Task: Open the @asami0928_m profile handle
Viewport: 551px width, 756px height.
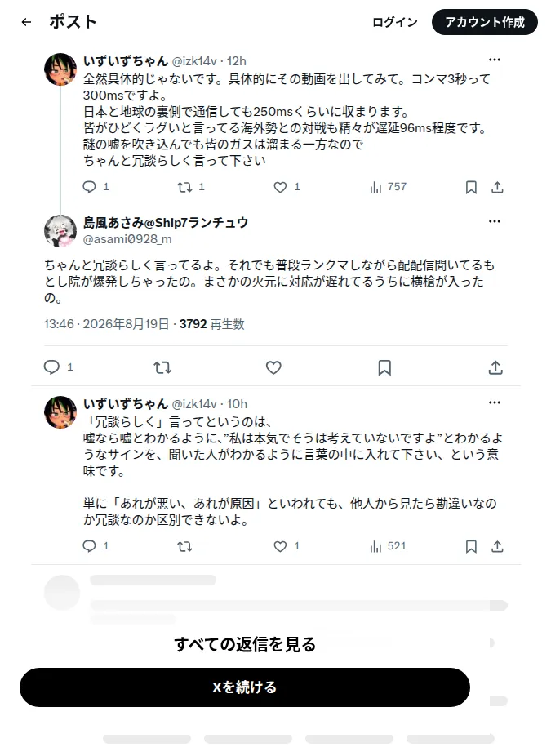Action: click(127, 239)
